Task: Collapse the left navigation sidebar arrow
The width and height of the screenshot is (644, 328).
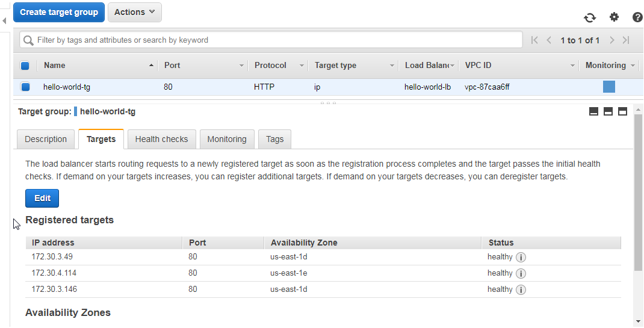Action: coord(4,20)
